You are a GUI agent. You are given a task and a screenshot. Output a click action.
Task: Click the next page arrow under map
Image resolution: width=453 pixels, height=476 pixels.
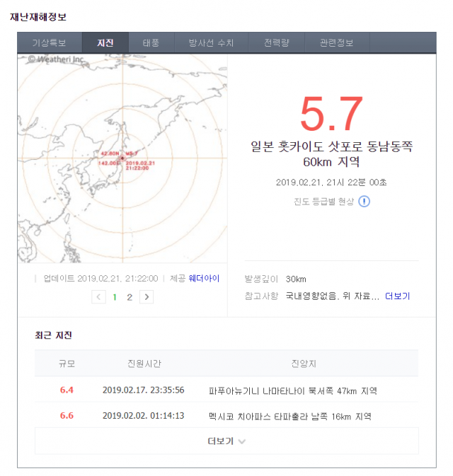point(147,297)
